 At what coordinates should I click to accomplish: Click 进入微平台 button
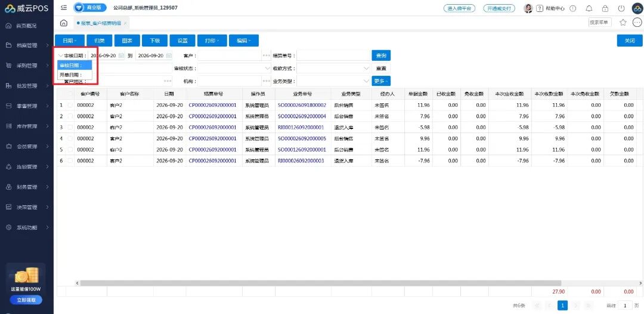click(459, 8)
